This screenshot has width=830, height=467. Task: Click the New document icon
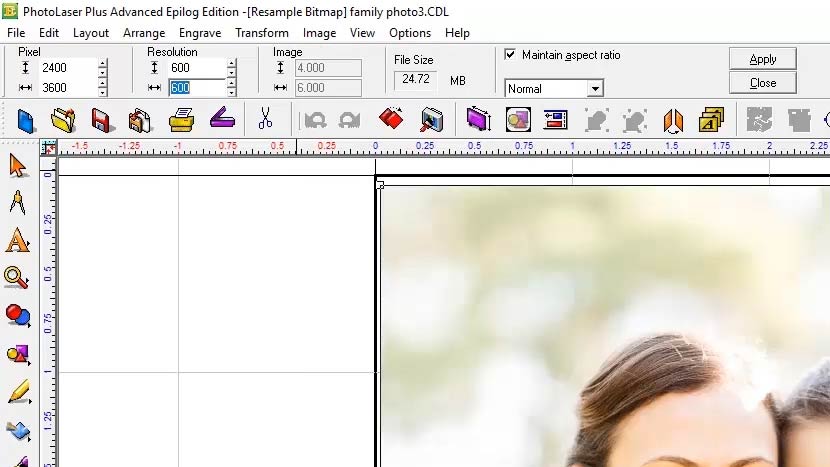26,121
